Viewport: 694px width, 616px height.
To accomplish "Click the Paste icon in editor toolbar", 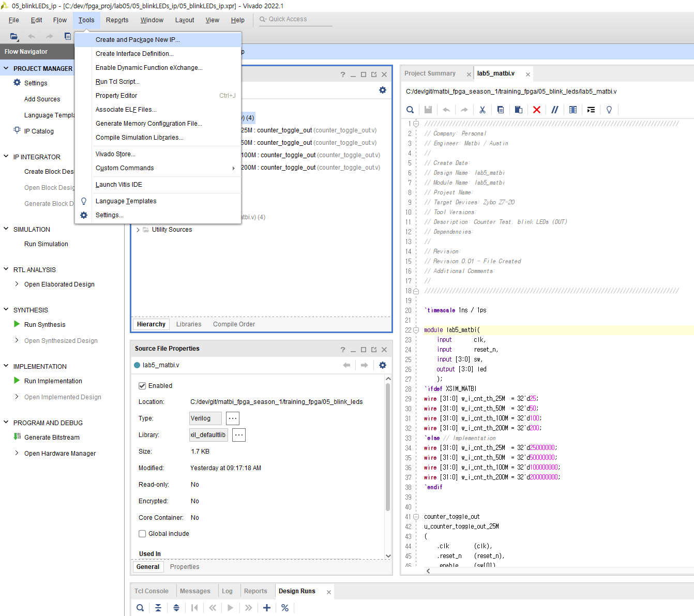I will (518, 110).
